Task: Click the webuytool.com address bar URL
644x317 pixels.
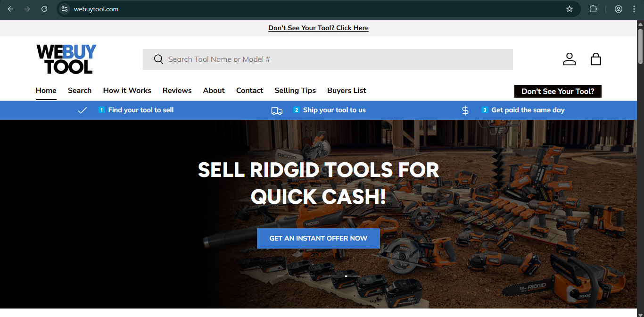Action: tap(96, 9)
